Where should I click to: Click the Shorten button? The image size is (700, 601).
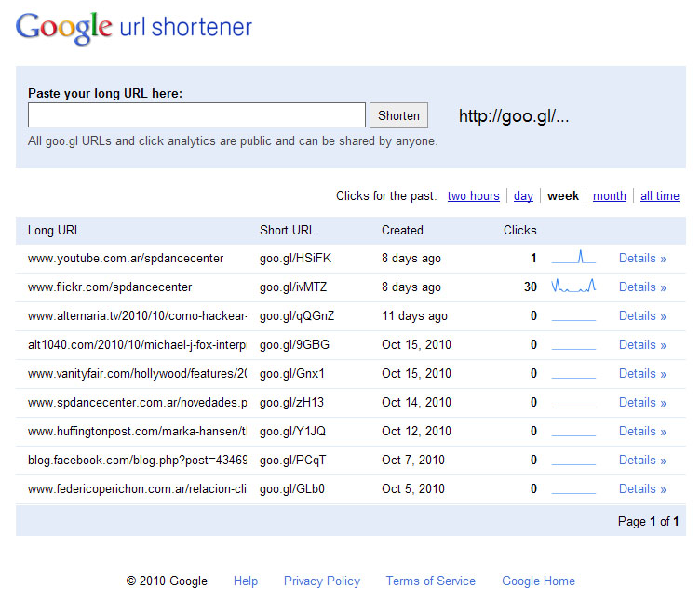(x=398, y=115)
